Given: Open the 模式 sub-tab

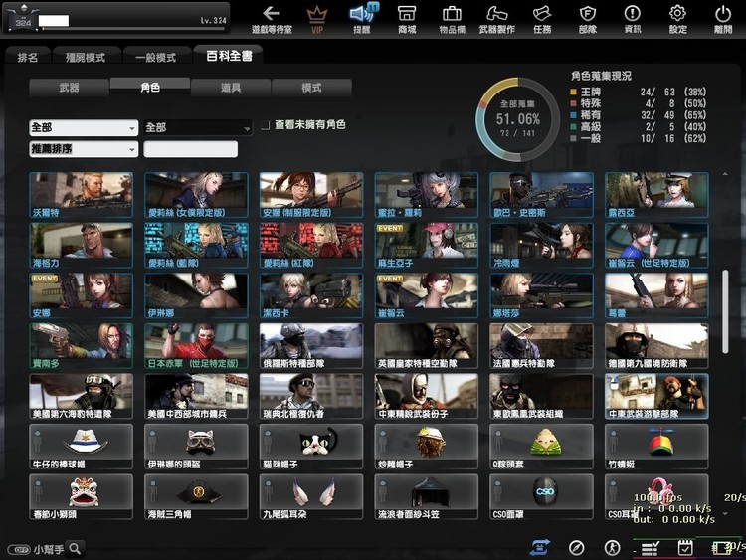Looking at the screenshot, I should point(311,88).
